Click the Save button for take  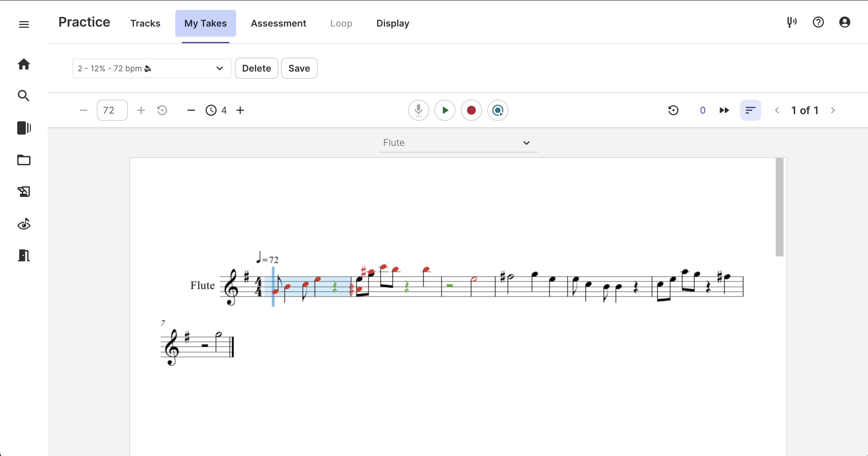(x=299, y=69)
